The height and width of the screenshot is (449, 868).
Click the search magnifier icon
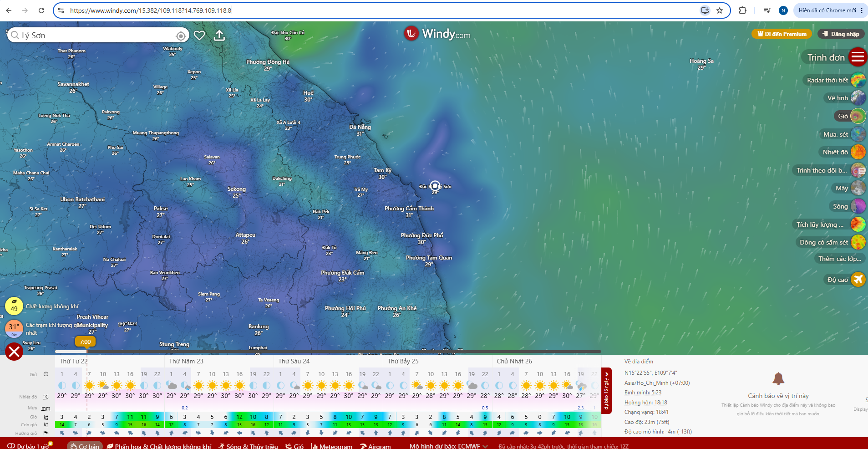click(x=15, y=36)
